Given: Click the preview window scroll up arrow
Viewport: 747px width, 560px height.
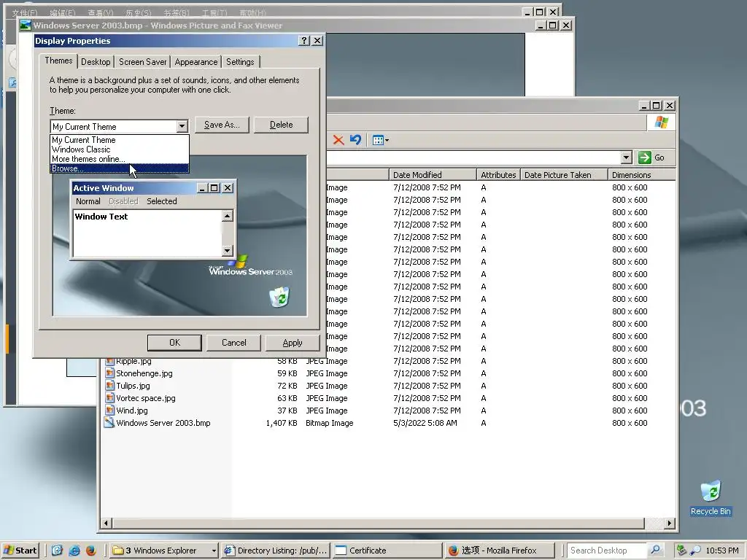Looking at the screenshot, I should pos(228,216).
